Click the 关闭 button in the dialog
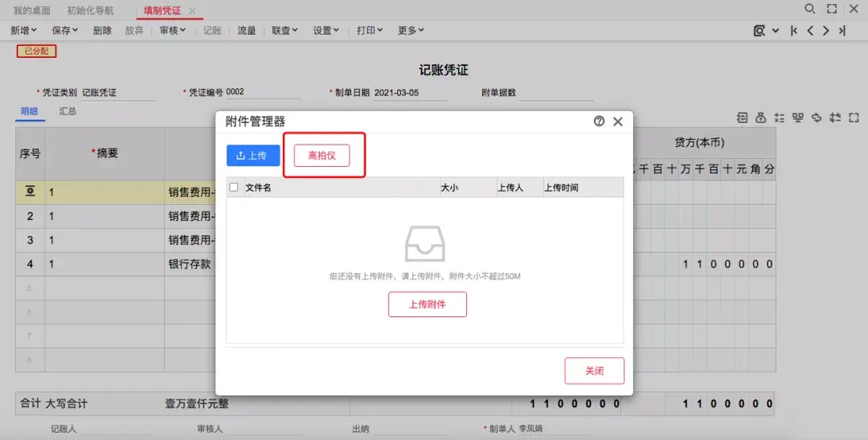868x440 pixels. tap(595, 371)
